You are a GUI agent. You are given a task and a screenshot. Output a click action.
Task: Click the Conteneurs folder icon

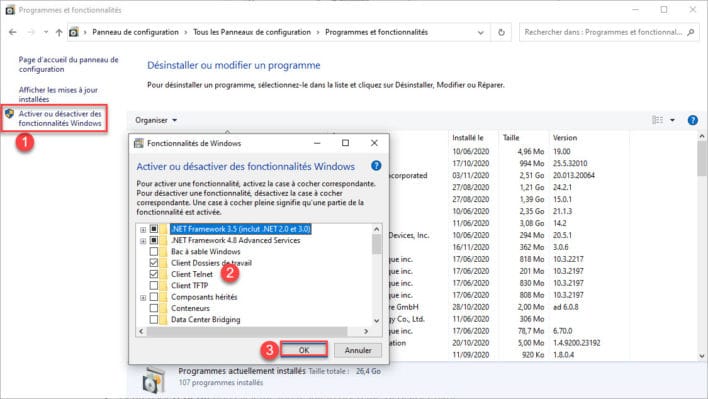click(x=163, y=308)
